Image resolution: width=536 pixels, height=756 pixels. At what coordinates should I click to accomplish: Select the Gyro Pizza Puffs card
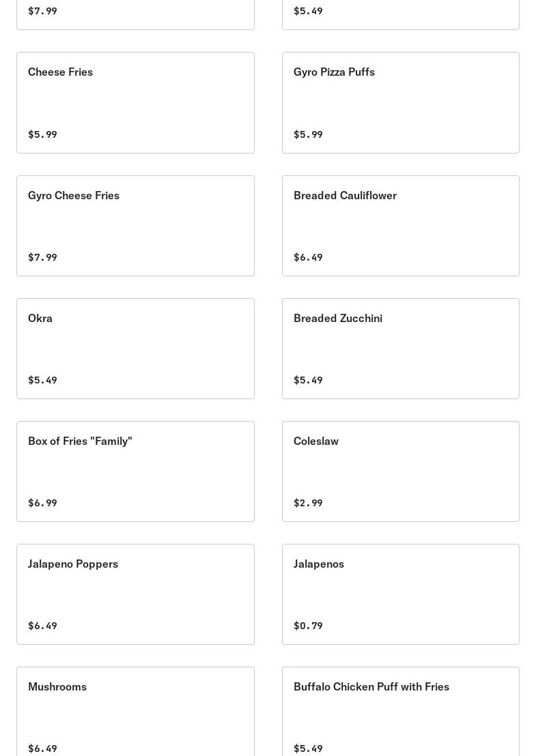400,102
